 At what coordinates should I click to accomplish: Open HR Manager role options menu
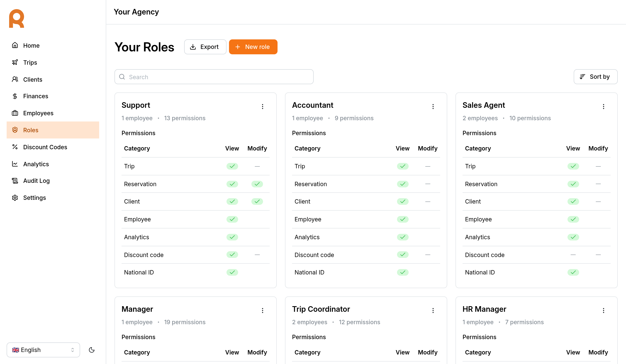click(603, 310)
